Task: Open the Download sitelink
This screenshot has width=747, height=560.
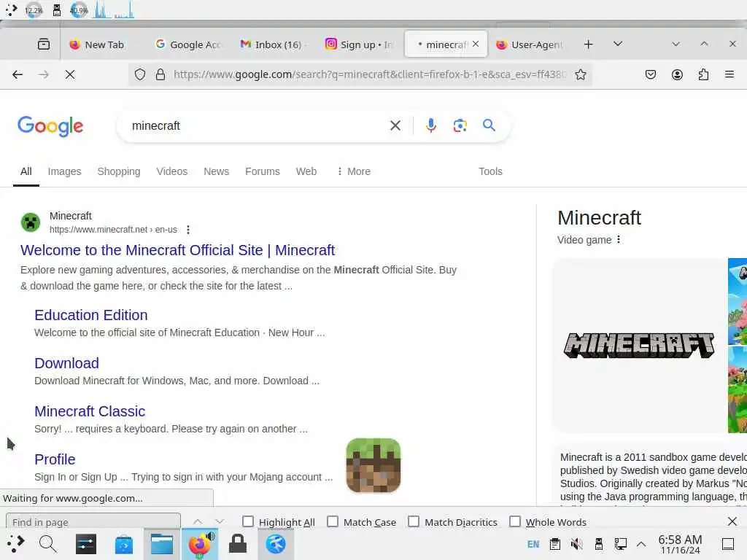Action: [x=66, y=363]
